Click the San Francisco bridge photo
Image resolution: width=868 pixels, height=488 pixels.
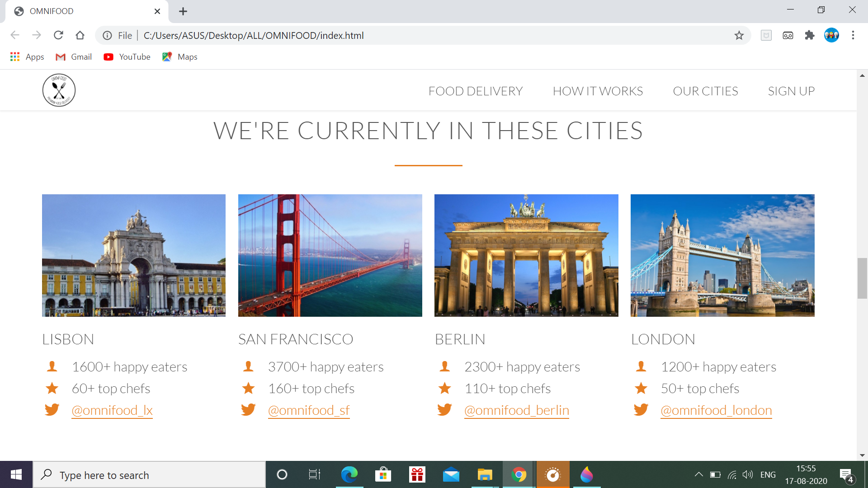pos(330,255)
